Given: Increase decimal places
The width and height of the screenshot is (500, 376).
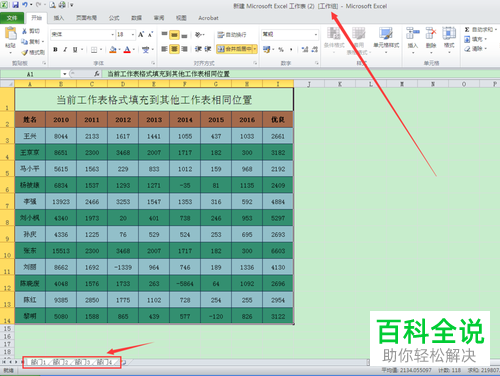Looking at the screenshot, I should 305,50.
